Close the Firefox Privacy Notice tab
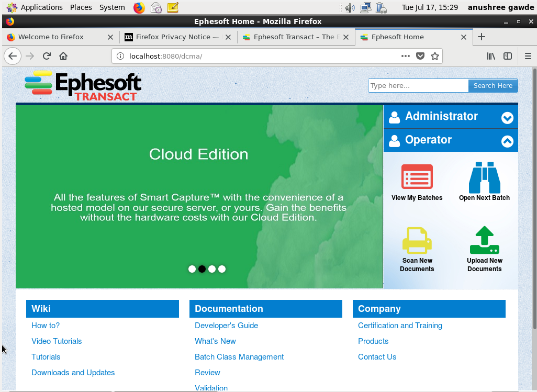The image size is (537, 392). coord(228,37)
